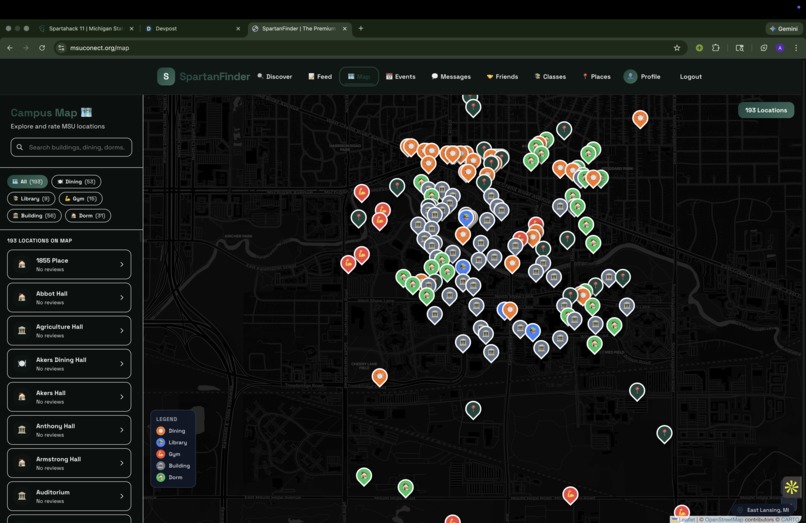Screen dimensions: 806x523
Task: Focus the search buildings input field
Action: tap(71, 147)
